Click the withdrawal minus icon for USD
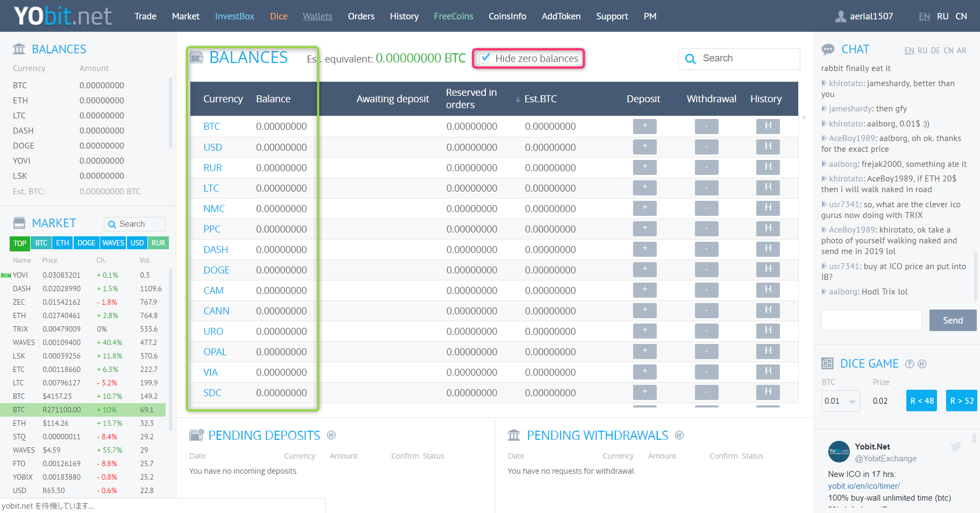Image resolution: width=980 pixels, height=513 pixels. [x=706, y=147]
